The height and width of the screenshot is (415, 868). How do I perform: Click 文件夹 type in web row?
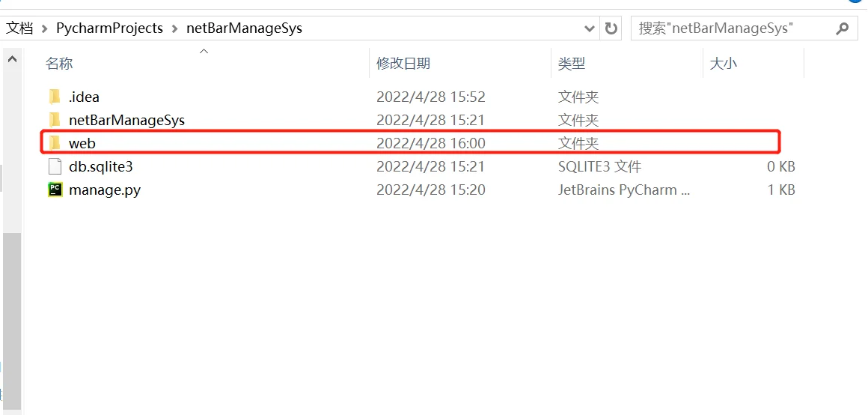point(578,143)
